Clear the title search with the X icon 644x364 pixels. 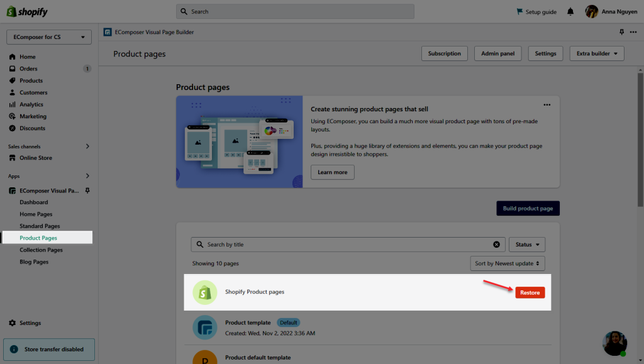[497, 245]
